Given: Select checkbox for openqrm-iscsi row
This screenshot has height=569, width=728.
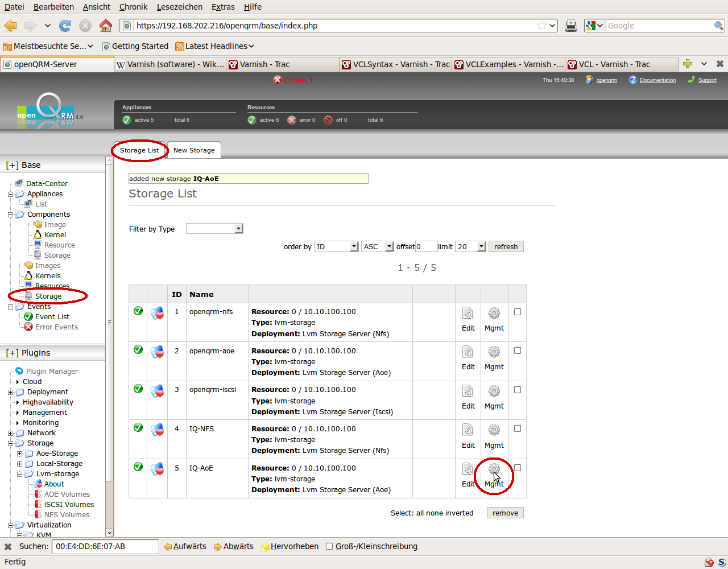Looking at the screenshot, I should (x=518, y=390).
